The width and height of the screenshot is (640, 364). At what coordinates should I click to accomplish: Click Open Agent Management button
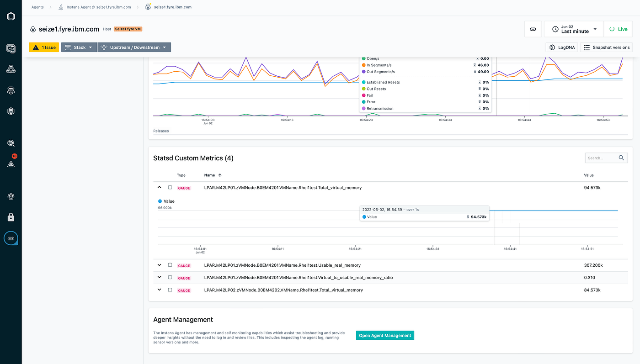[x=385, y=335]
